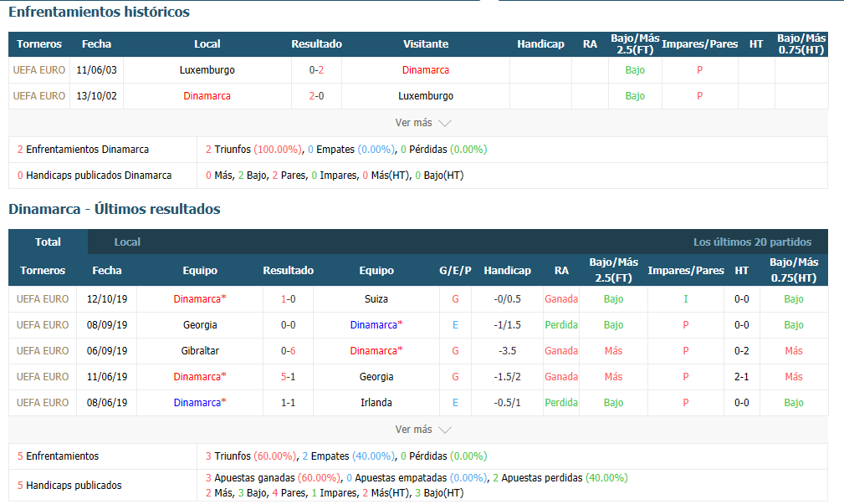
Task: Select date 12/10/19
Action: (107, 299)
